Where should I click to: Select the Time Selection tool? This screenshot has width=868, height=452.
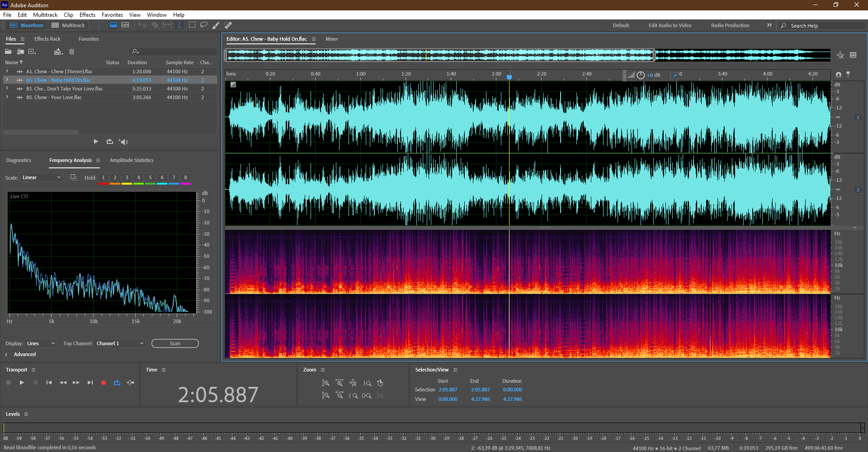179,25
